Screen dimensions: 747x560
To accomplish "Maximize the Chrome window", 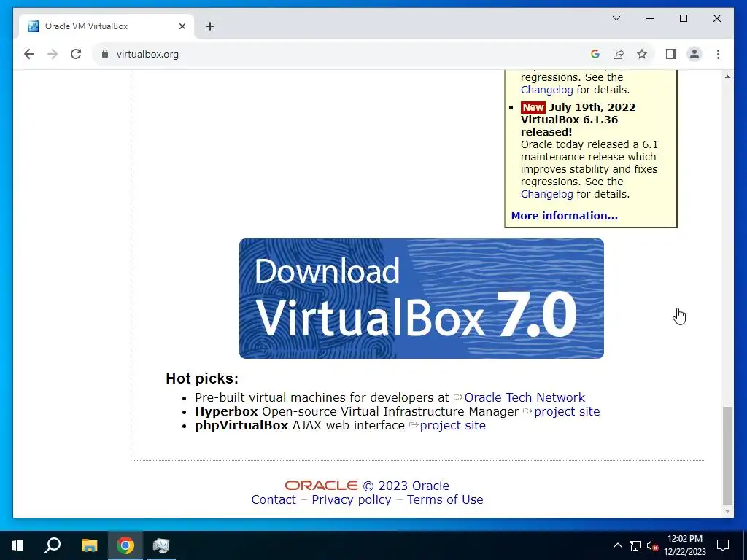I will point(683,18).
